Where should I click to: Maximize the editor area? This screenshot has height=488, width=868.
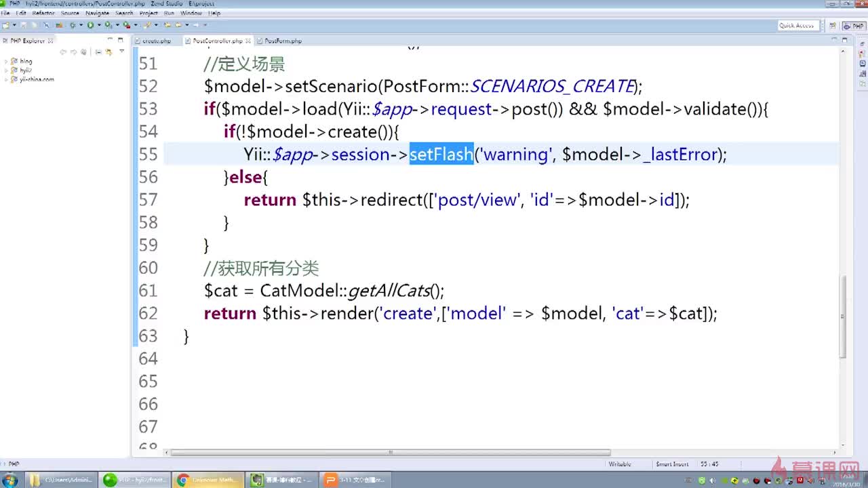coord(845,40)
